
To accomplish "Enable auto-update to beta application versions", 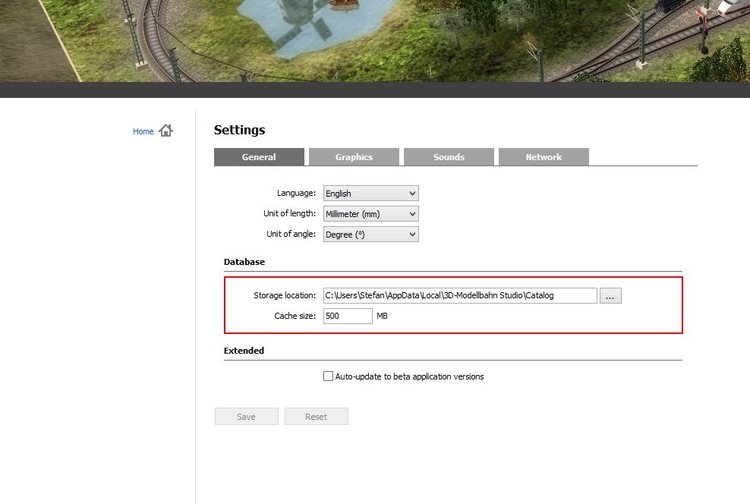I will coord(328,376).
